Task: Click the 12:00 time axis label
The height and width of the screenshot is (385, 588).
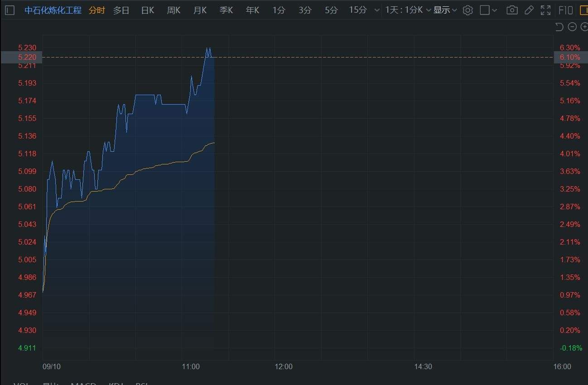Action: click(284, 366)
